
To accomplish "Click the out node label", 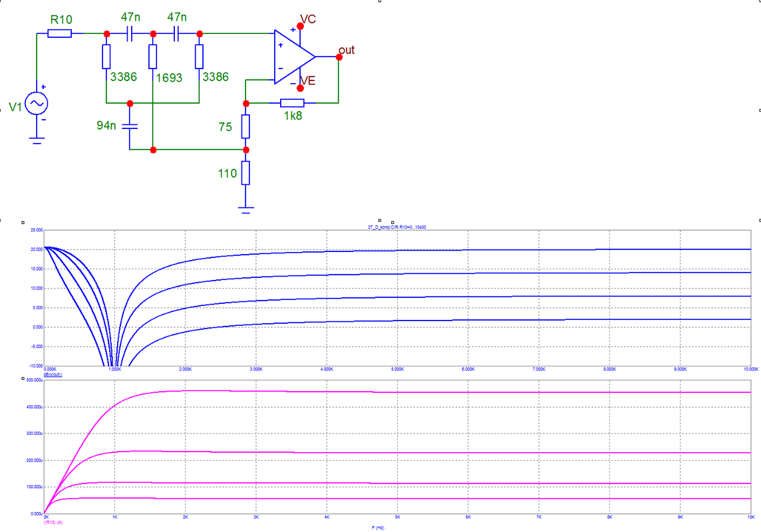I will 347,50.
